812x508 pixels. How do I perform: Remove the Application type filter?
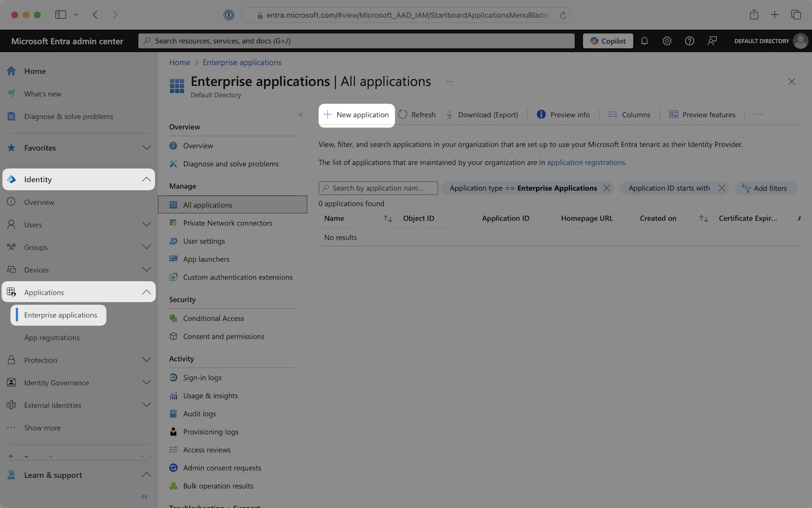607,188
